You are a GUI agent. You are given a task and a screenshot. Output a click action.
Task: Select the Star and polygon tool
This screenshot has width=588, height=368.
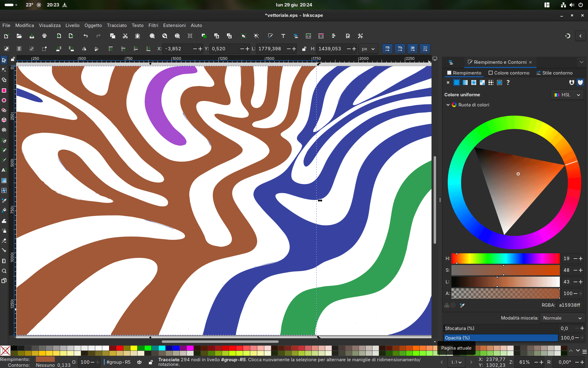(x=4, y=110)
